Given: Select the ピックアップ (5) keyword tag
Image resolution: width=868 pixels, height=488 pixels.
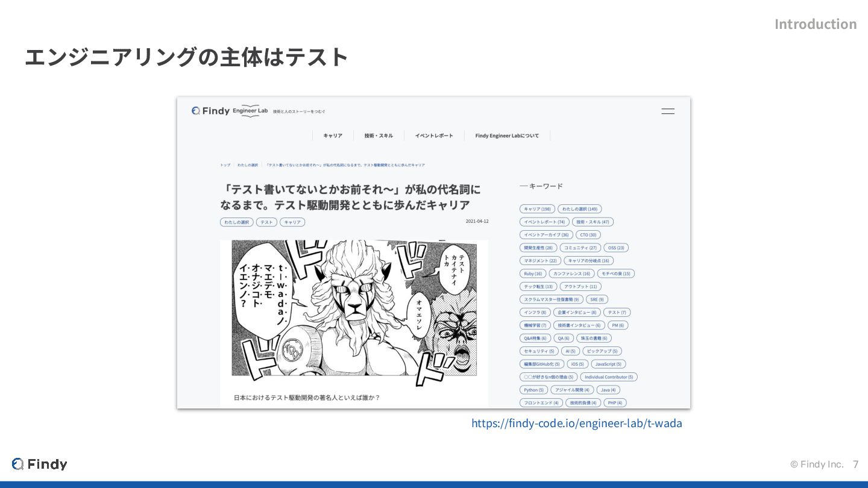Looking at the screenshot, I should pyautogui.click(x=602, y=351).
